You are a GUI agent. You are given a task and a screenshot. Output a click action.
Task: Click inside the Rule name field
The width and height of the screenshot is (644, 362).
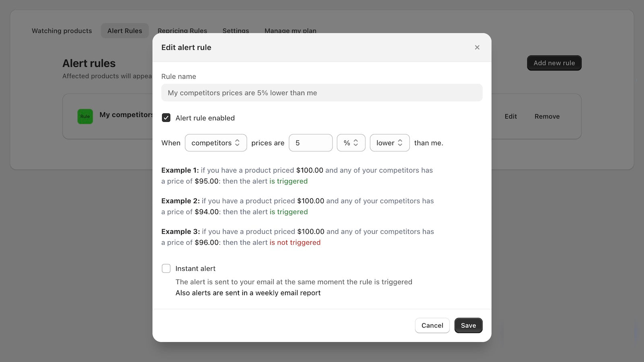pos(322,93)
